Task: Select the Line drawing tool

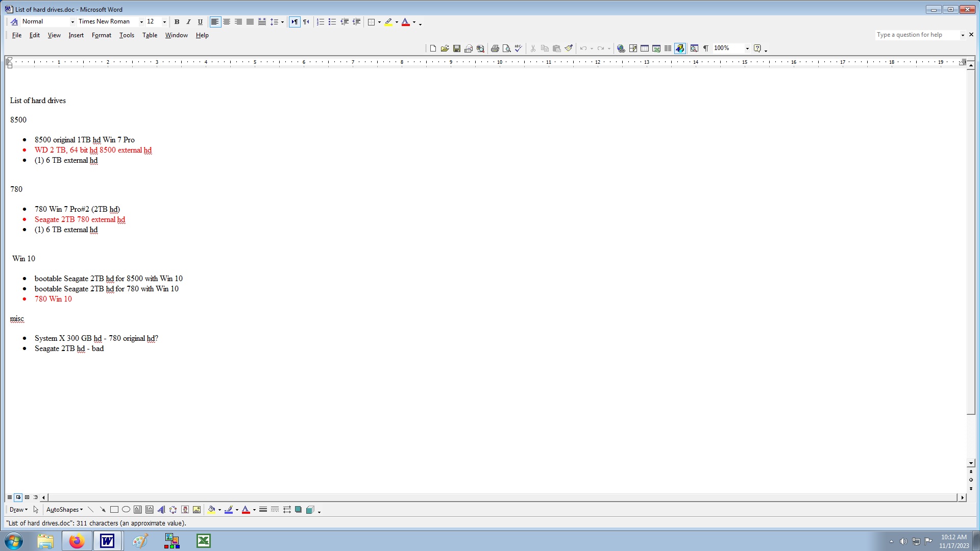Action: tap(90, 510)
